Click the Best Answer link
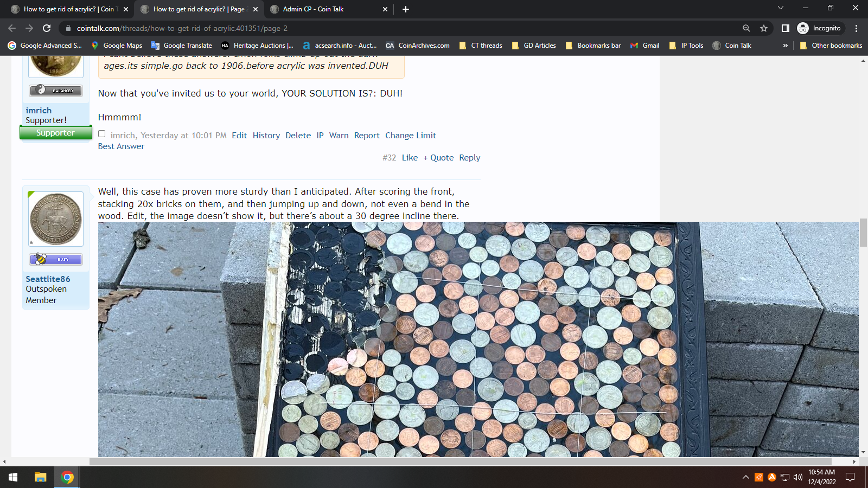This screenshot has height=488, width=868. (121, 146)
